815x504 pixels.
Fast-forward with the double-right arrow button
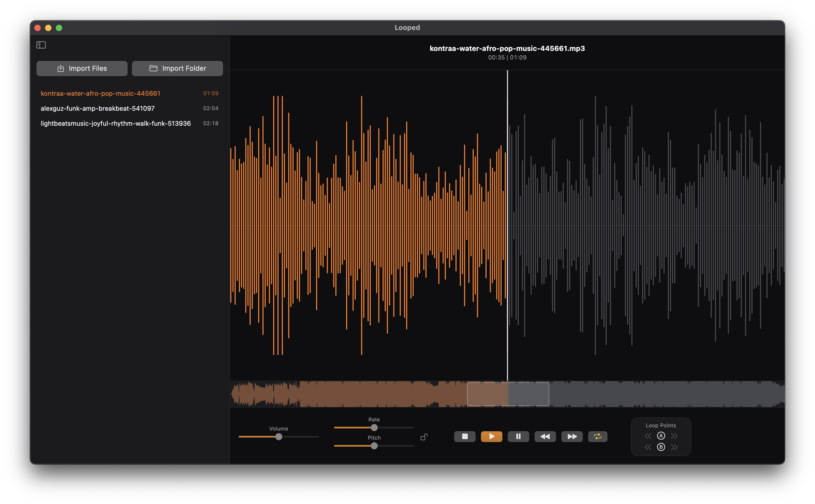pos(572,436)
